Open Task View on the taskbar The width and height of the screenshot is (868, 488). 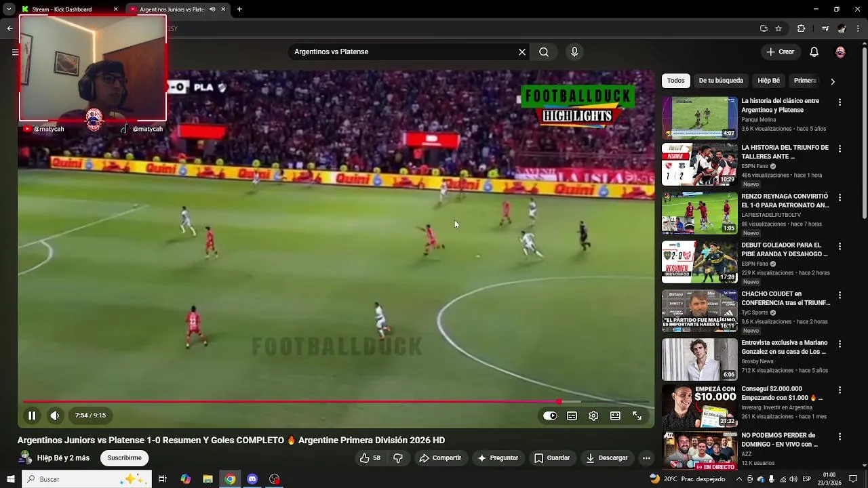point(163,479)
